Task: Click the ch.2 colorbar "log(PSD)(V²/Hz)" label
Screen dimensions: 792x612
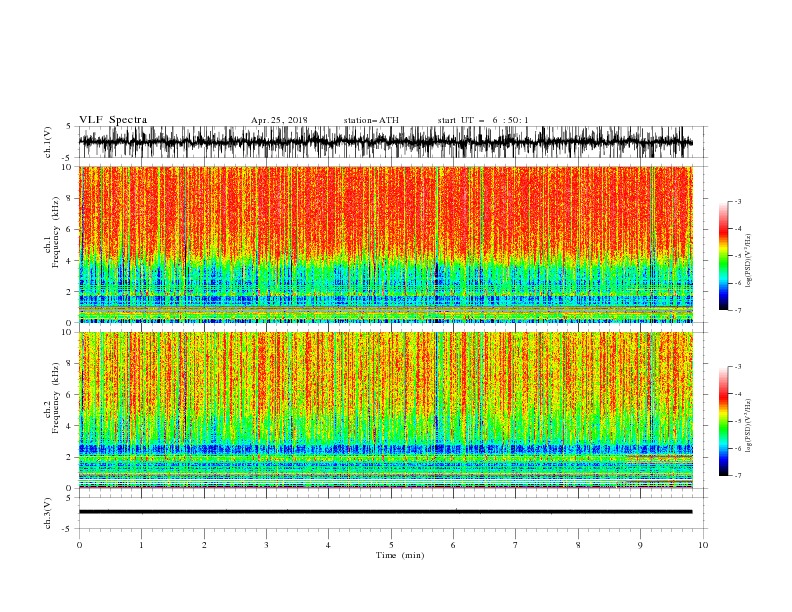Action: pos(749,426)
